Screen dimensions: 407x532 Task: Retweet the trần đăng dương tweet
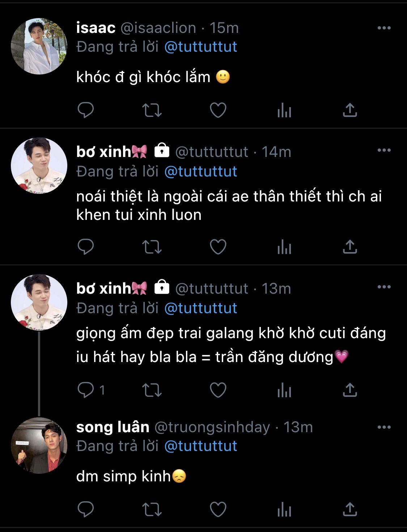point(152,390)
